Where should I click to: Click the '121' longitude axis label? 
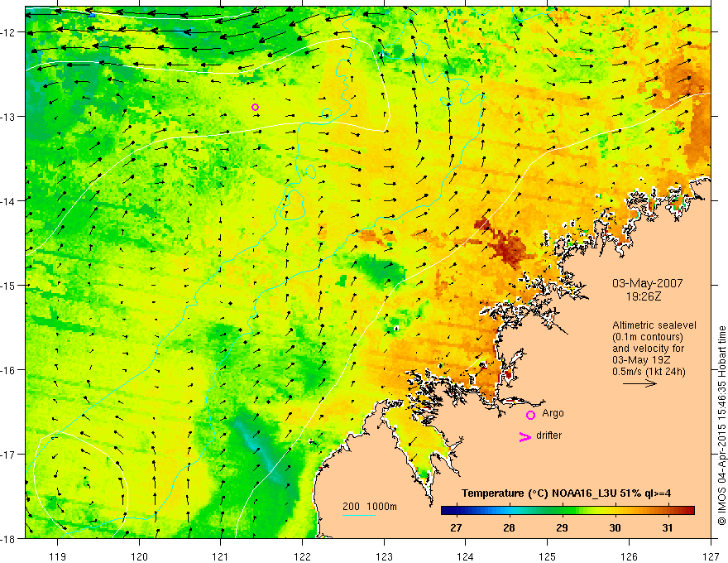click(221, 556)
